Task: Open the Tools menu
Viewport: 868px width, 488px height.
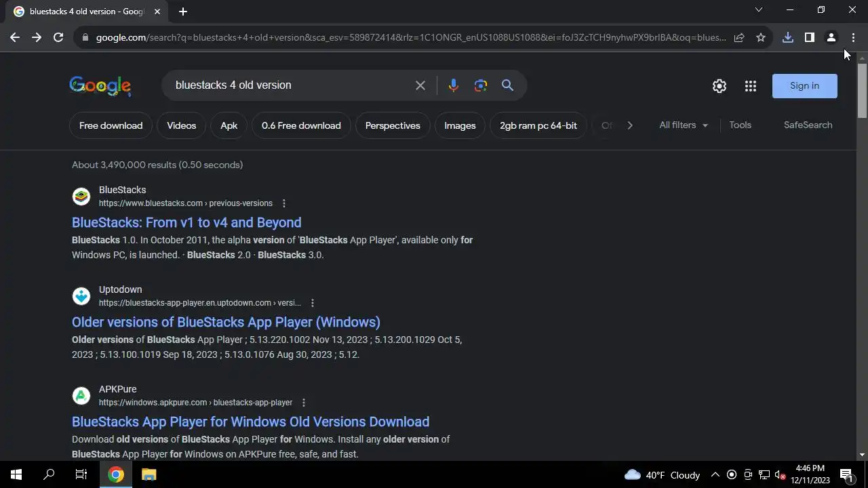Action: [x=740, y=125]
